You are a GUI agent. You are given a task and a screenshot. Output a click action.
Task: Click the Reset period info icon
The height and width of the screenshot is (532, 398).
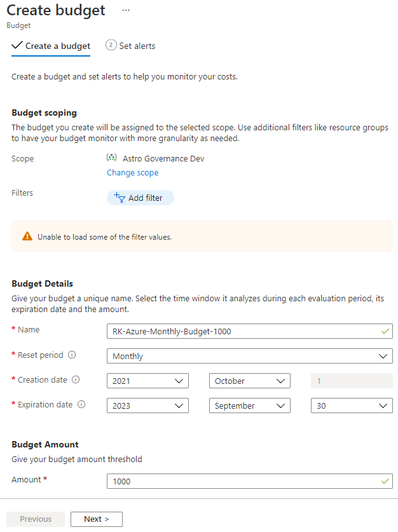72,355
